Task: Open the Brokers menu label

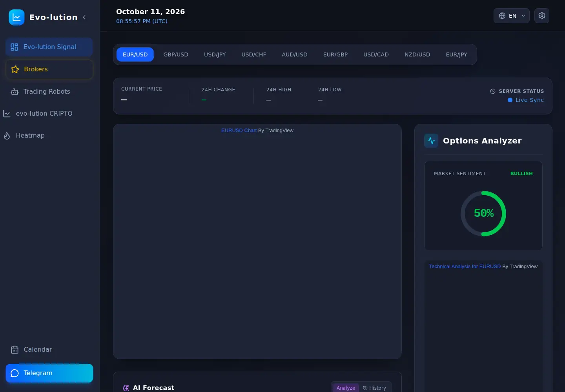Action: [x=36, y=69]
